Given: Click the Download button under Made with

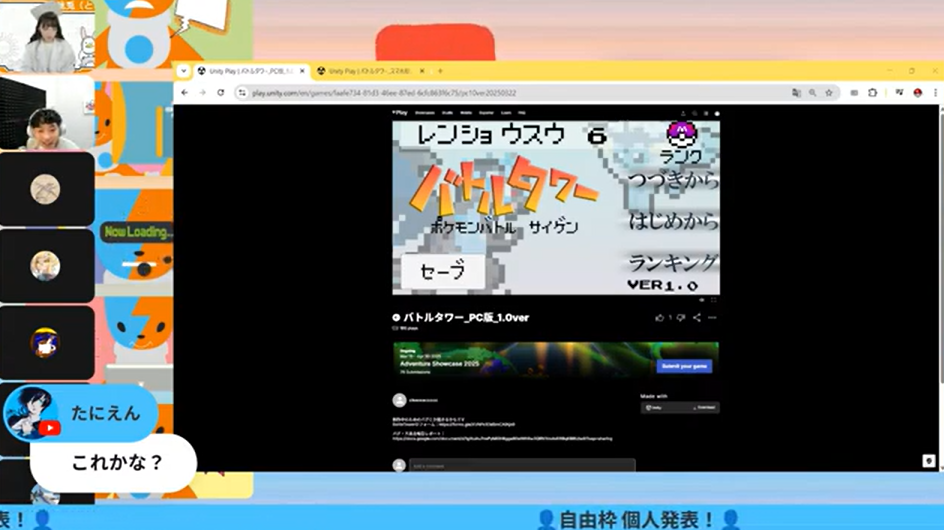Looking at the screenshot, I should pyautogui.click(x=704, y=408).
